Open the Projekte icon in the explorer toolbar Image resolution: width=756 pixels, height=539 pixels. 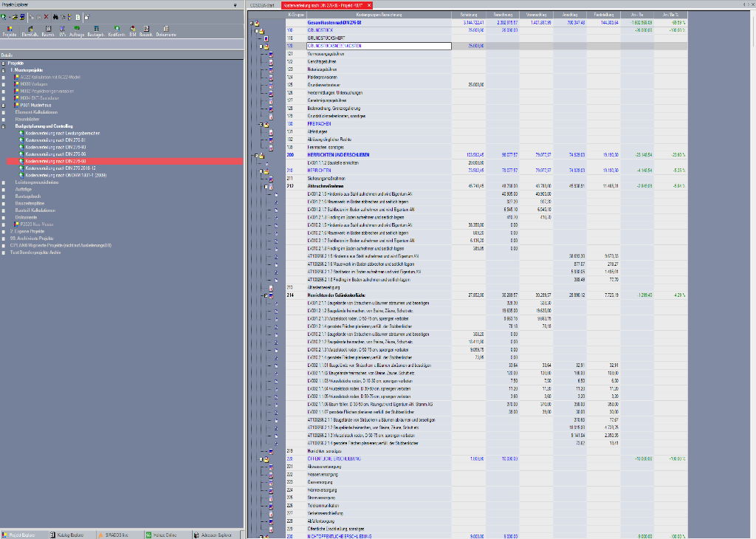(x=10, y=31)
